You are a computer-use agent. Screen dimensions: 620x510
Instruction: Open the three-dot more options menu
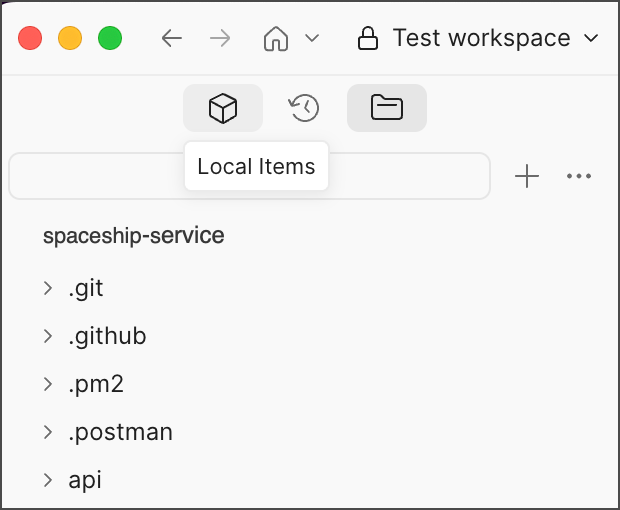click(x=579, y=177)
